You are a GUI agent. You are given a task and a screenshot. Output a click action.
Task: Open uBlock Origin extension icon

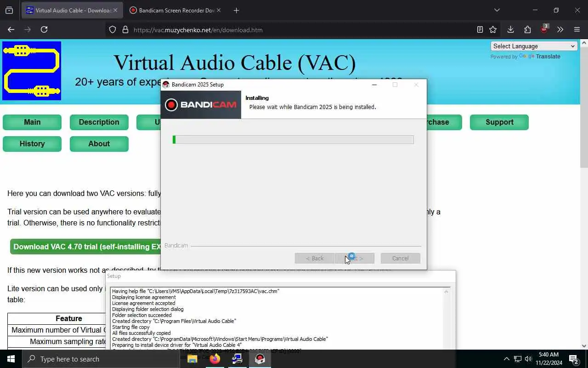tap(544, 29)
